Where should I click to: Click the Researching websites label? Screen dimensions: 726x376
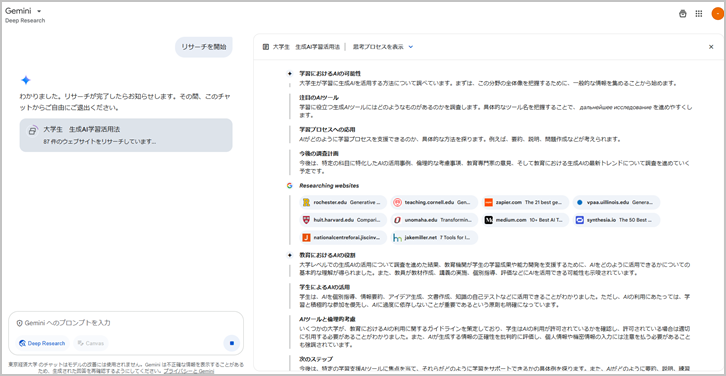click(329, 186)
